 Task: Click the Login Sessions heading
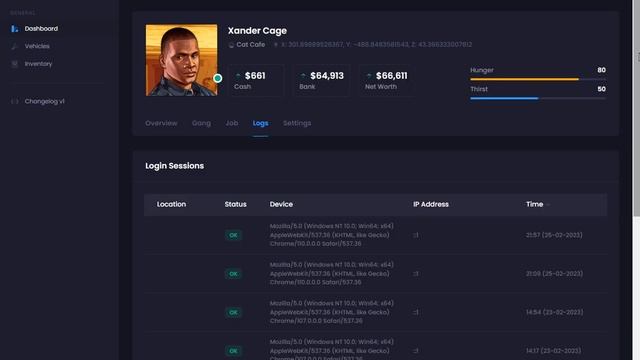point(174,166)
